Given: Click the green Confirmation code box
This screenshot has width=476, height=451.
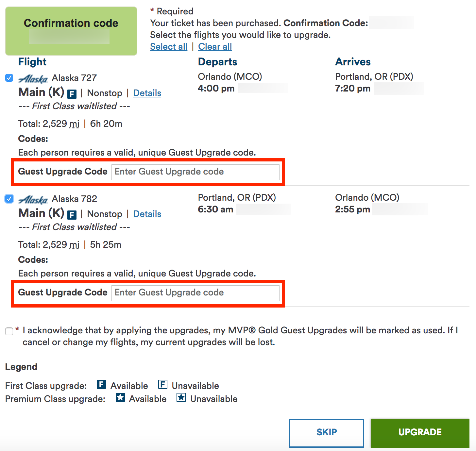Looking at the screenshot, I should (71, 31).
